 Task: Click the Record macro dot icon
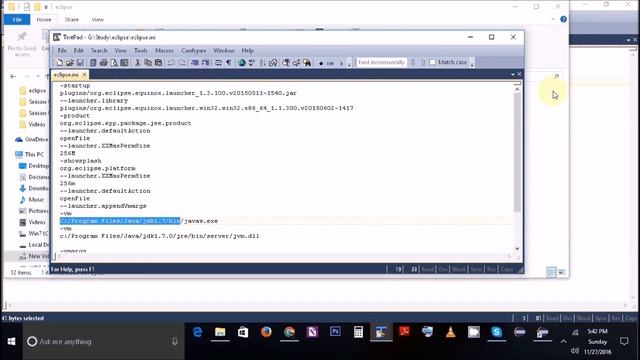pyautogui.click(x=321, y=63)
